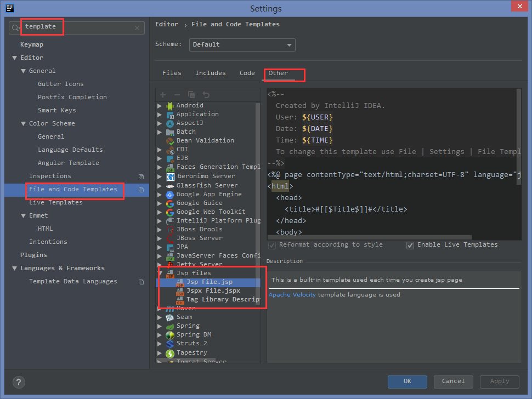Click the code editor horizontal scrollbar
The image size is (532, 399).
[x=370, y=237]
